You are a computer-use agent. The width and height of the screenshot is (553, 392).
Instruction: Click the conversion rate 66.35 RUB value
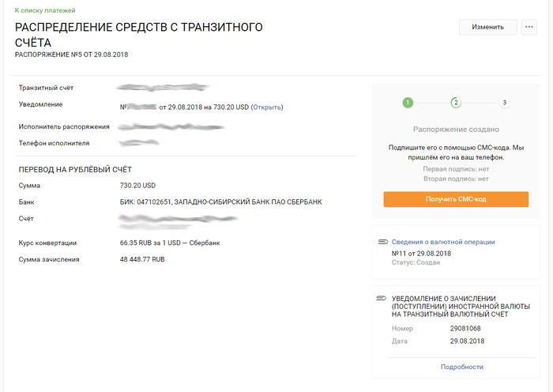pos(169,243)
